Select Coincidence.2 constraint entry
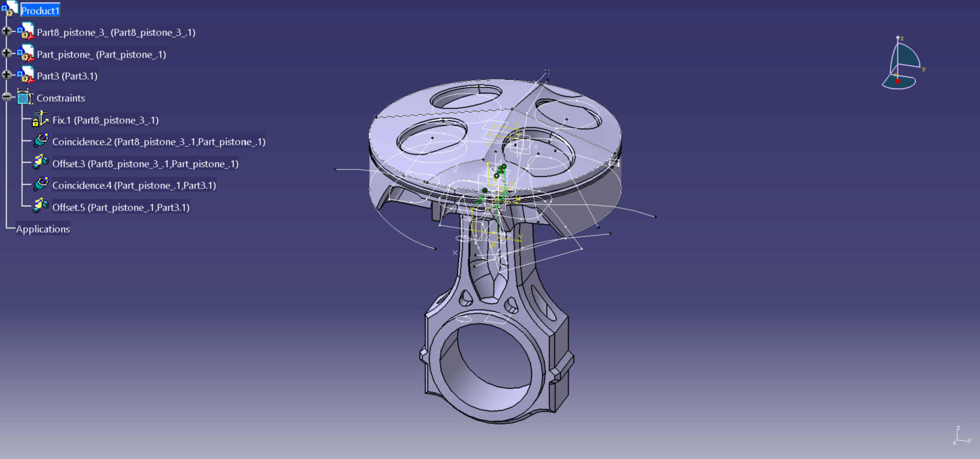This screenshot has height=459, width=980. pos(159,142)
